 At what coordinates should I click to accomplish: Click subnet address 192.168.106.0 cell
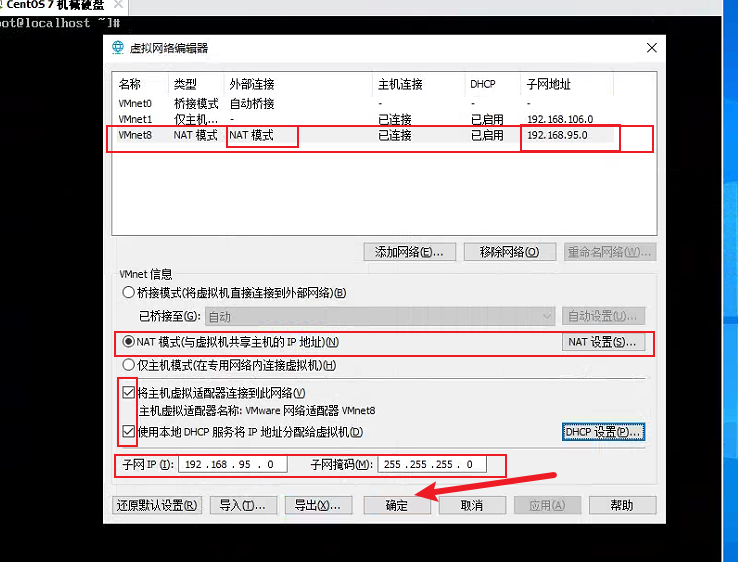[x=560, y=119]
